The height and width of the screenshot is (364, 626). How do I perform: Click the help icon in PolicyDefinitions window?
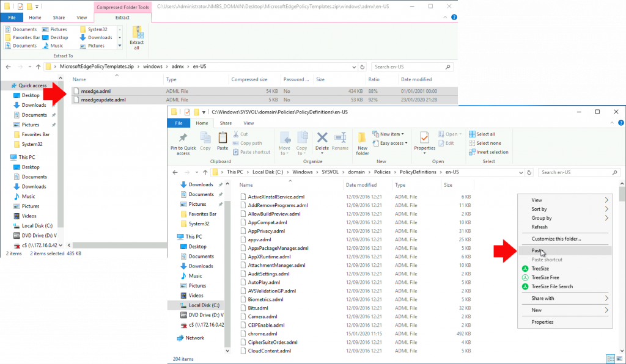tap(621, 123)
